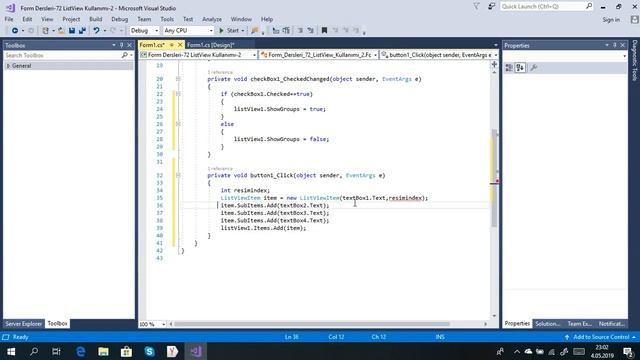Open the Debug menu
Image resolution: width=640 pixels, height=360 pixels.
pyautogui.click(x=119, y=19)
